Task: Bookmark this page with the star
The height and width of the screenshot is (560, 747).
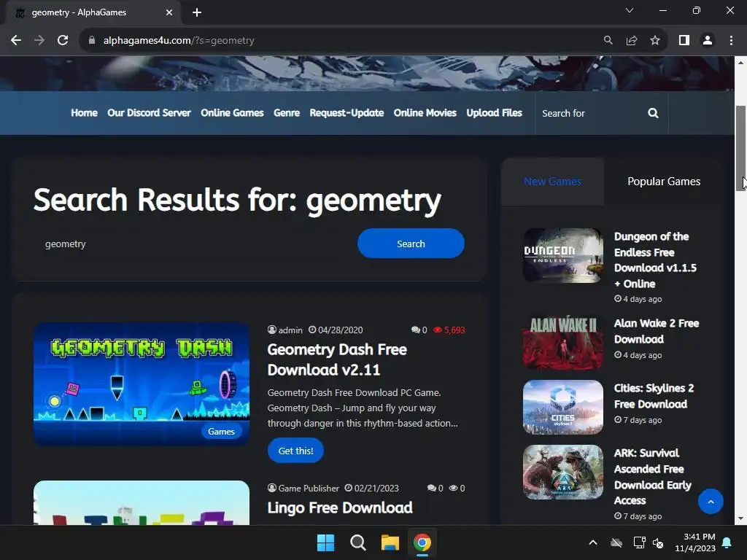Action: pyautogui.click(x=655, y=41)
